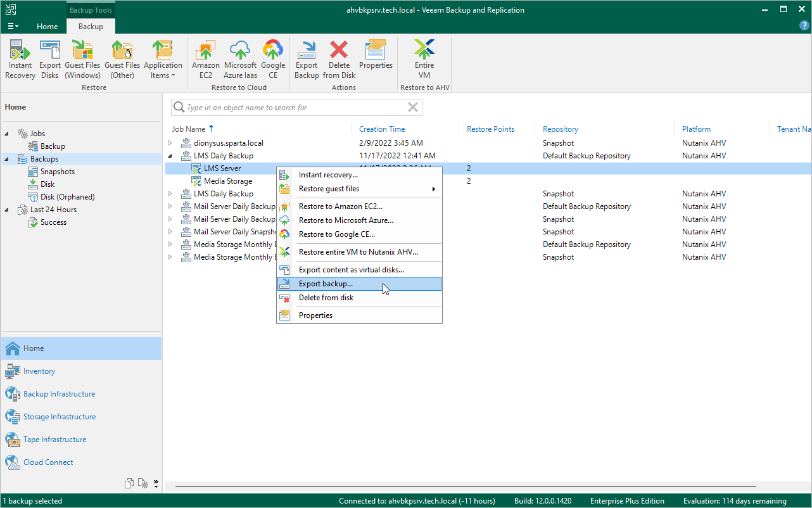Switch to the Home ribbon tab

point(48,27)
